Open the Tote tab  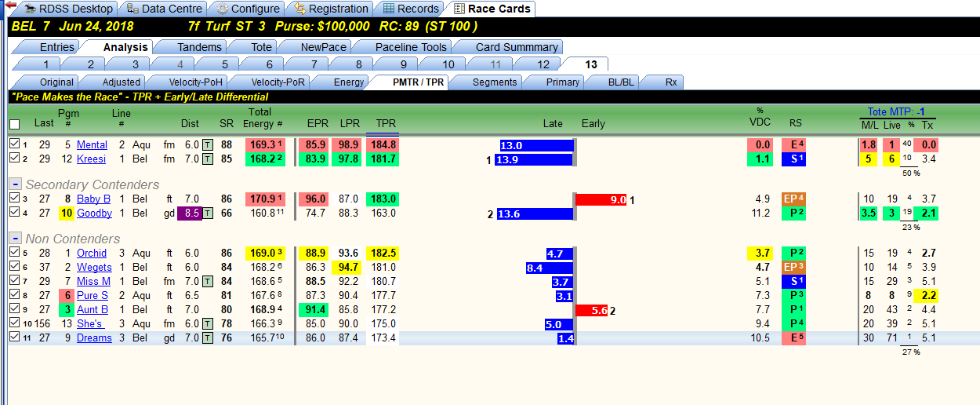click(261, 47)
